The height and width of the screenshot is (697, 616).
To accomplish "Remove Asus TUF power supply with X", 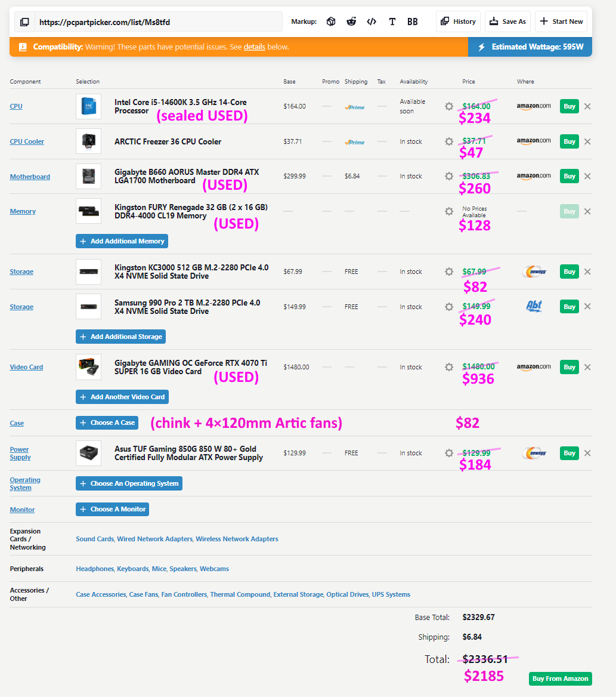I will [587, 453].
